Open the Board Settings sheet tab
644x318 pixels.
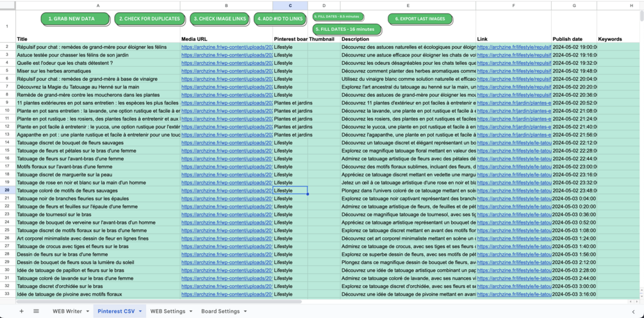(220, 312)
